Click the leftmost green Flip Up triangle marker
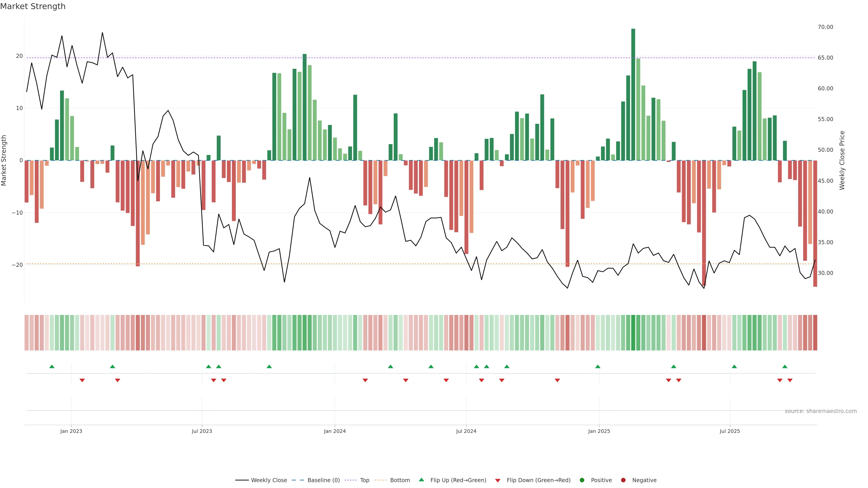Screen dimensions: 868x488 pos(52,366)
